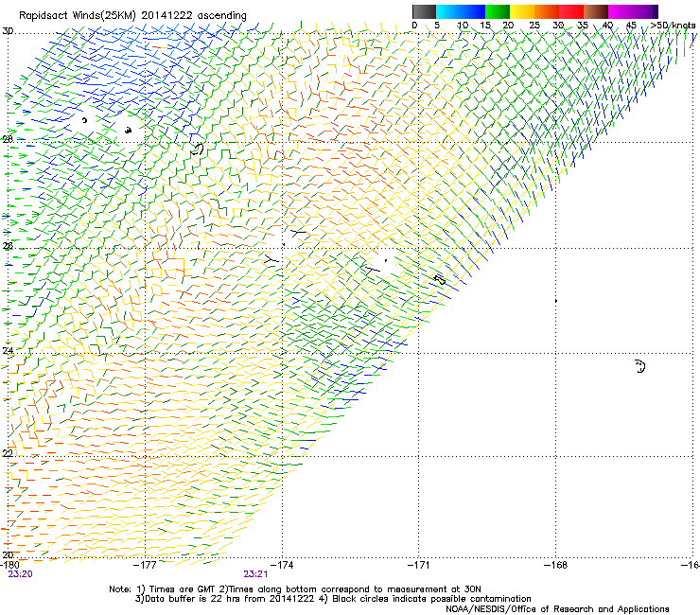Click the '15' value under the color scale
700x615 pixels.
pos(485,25)
